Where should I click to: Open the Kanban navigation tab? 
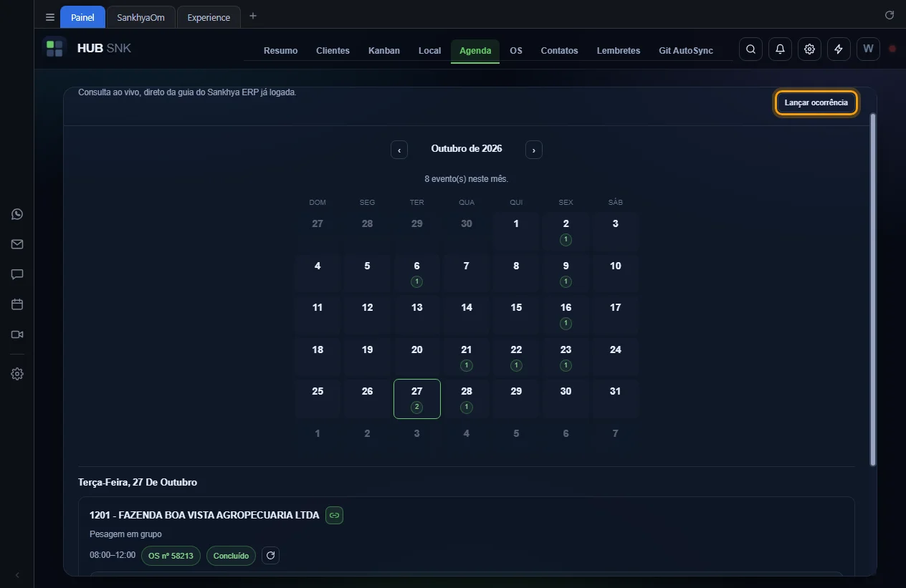click(384, 51)
